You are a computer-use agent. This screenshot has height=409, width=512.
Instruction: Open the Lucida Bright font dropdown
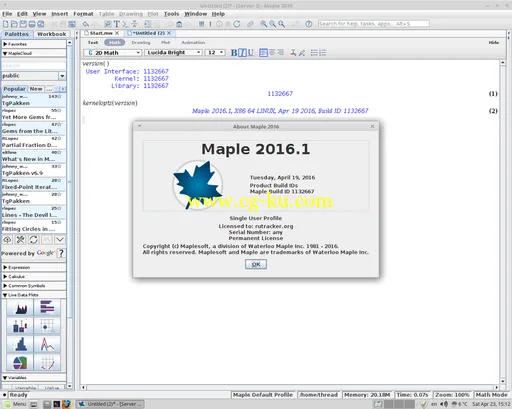(173, 53)
